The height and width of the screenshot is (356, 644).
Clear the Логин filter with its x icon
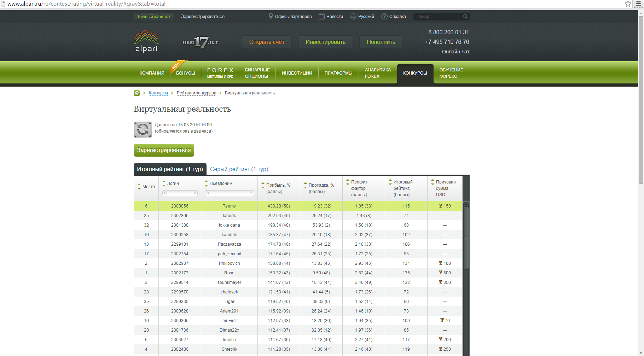pos(195,193)
